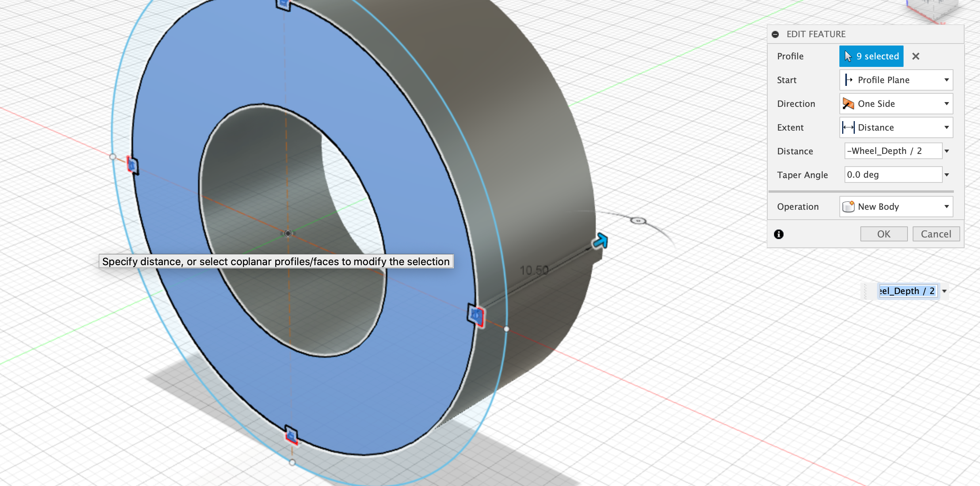Open the Start 'Profile Plane' dropdown
The image size is (980, 486).
[896, 80]
